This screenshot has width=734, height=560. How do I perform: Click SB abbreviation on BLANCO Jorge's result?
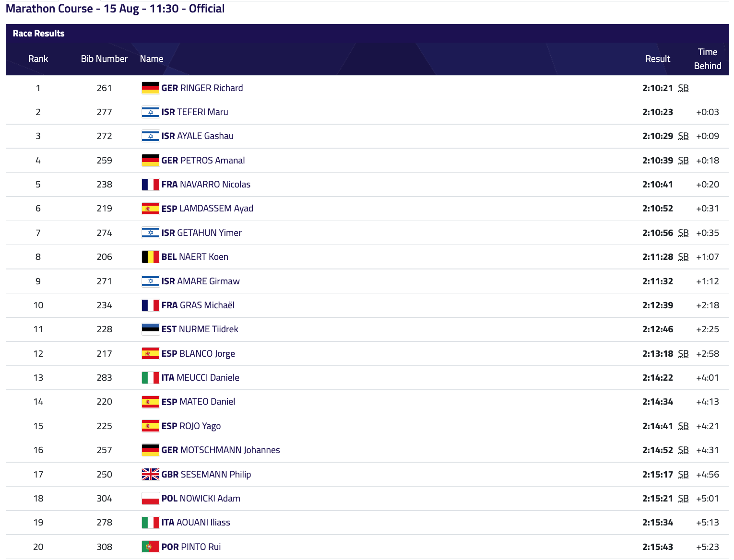(683, 354)
